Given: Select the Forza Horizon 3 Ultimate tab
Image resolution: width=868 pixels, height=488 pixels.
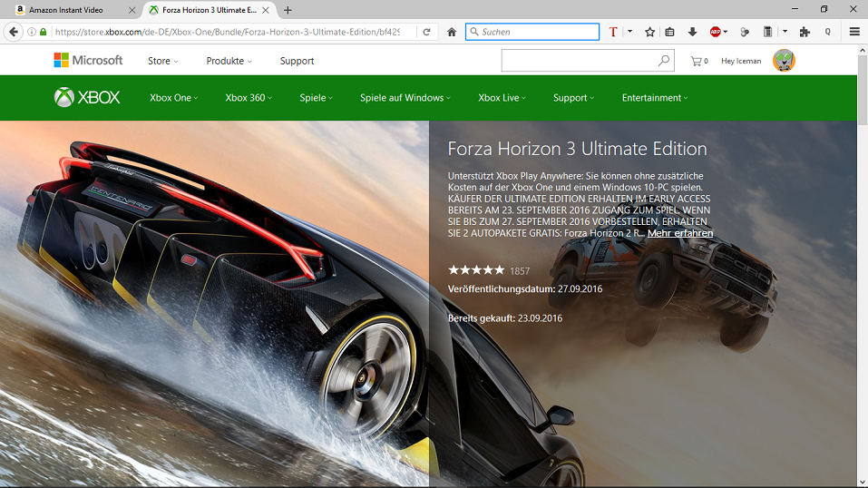Looking at the screenshot, I should point(210,10).
